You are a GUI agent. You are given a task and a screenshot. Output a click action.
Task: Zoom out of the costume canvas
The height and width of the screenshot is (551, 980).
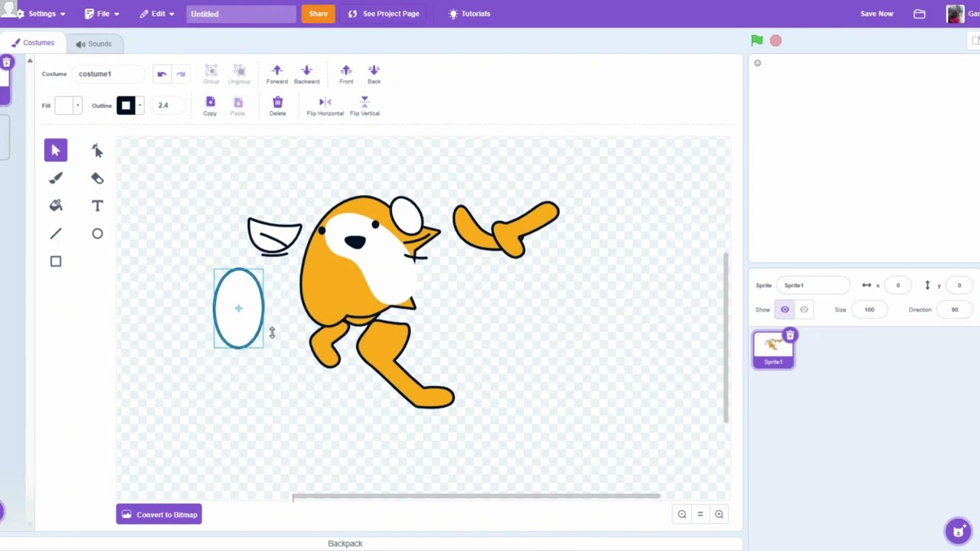(682, 514)
